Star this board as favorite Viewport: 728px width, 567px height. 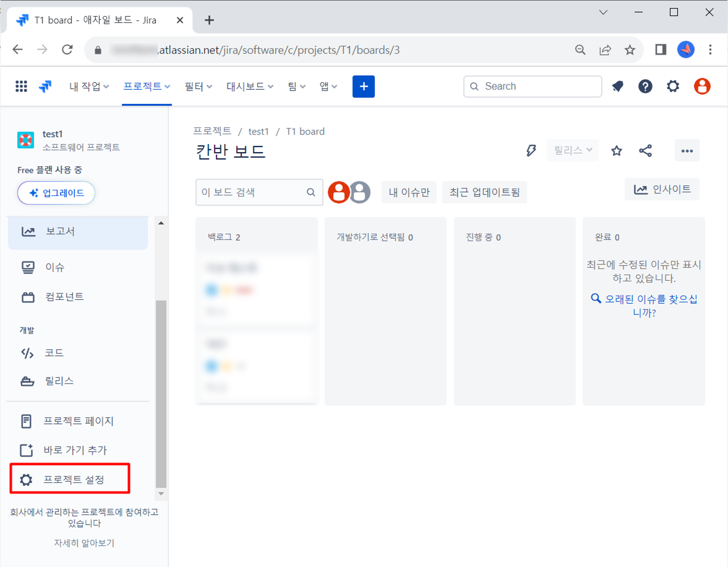point(616,151)
